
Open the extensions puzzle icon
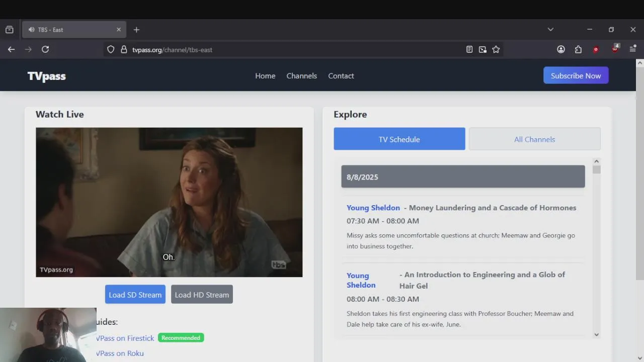tap(578, 49)
